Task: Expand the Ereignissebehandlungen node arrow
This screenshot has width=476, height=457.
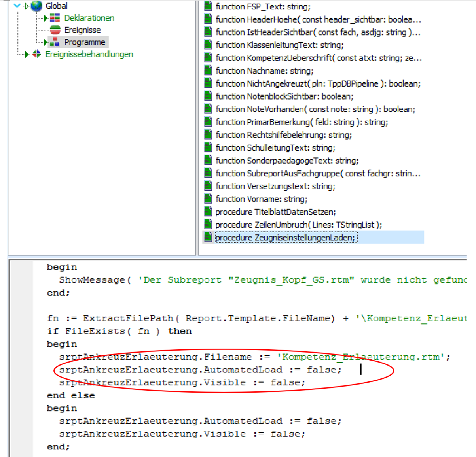Action: click(27, 54)
